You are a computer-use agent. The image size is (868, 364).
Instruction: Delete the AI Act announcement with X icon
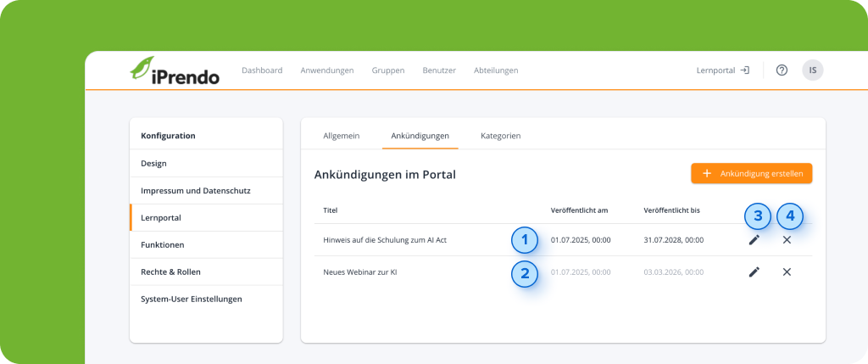point(787,240)
